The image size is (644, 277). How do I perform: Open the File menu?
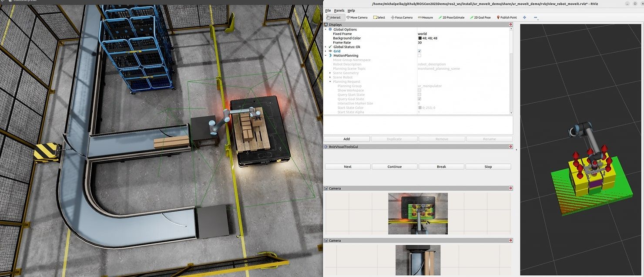[x=328, y=10]
